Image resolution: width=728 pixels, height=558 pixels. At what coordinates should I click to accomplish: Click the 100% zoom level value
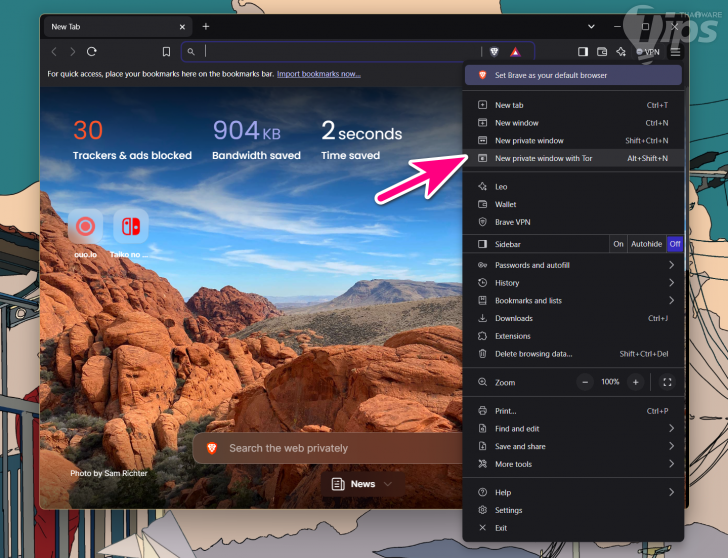pos(610,382)
